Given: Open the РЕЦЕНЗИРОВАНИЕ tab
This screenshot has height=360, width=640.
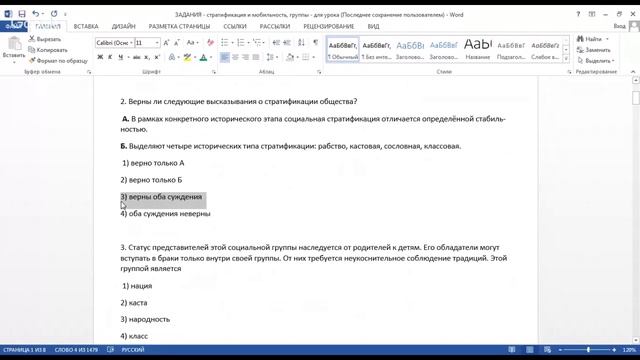Looking at the screenshot, I should [x=329, y=27].
